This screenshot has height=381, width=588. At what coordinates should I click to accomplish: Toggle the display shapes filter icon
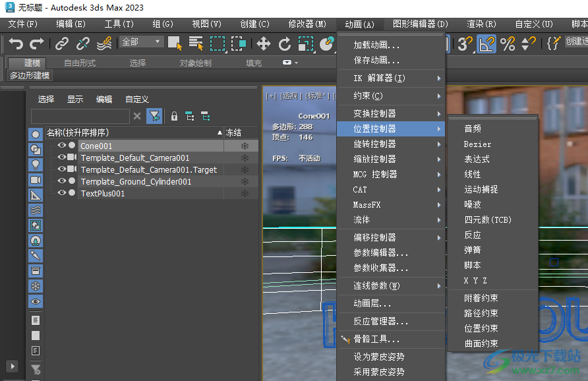click(36, 150)
